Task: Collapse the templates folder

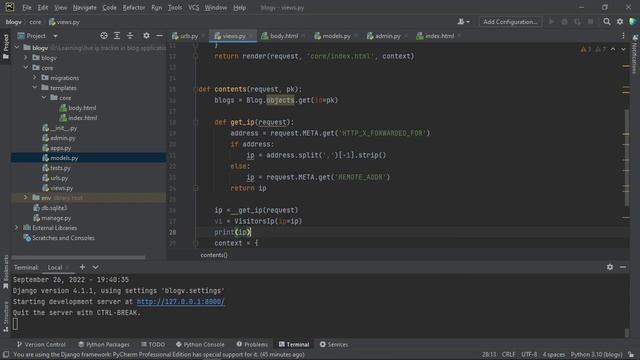Action: pyautogui.click(x=35, y=87)
